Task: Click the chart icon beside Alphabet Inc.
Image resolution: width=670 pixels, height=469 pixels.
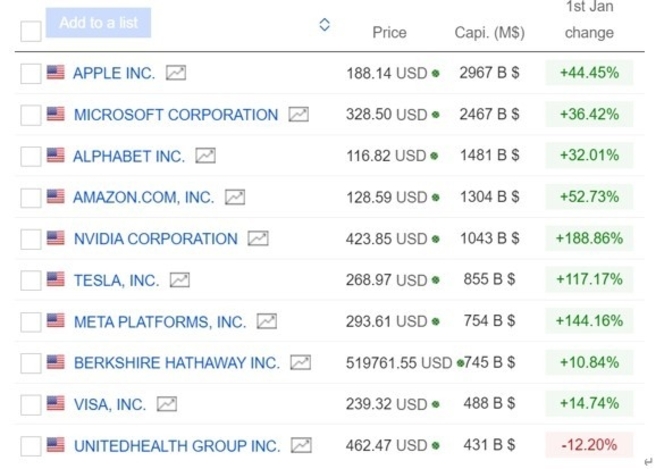Action: 206,155
